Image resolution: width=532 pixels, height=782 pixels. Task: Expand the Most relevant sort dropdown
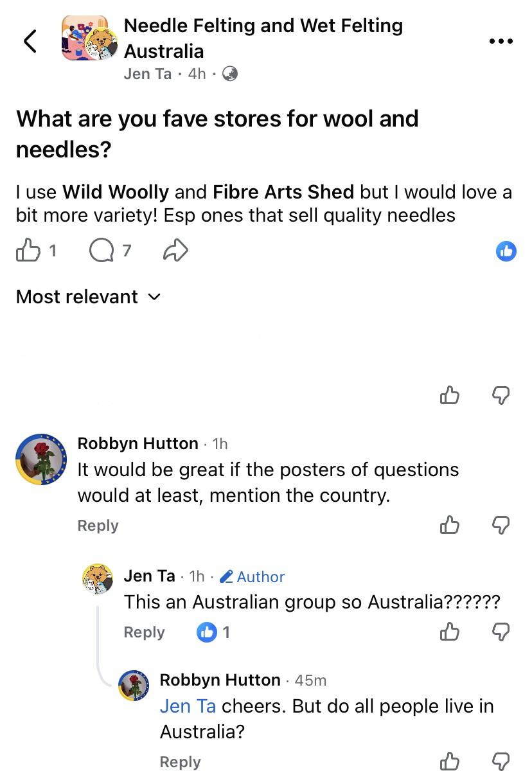87,297
